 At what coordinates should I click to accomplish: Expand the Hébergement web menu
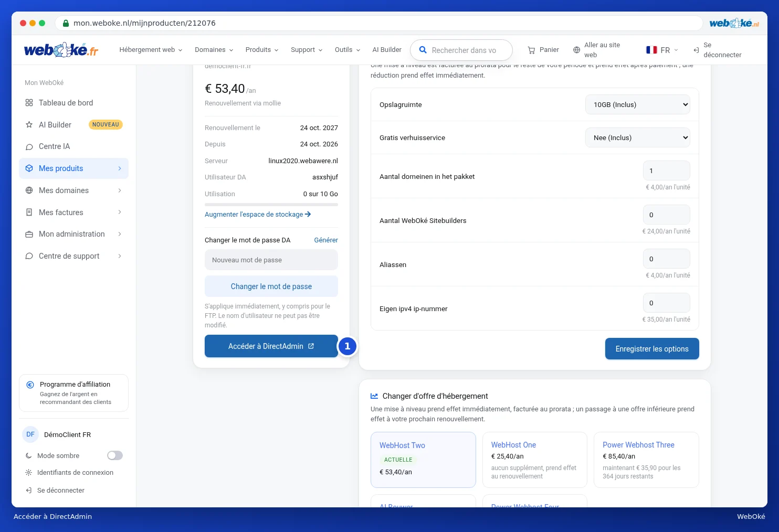151,50
